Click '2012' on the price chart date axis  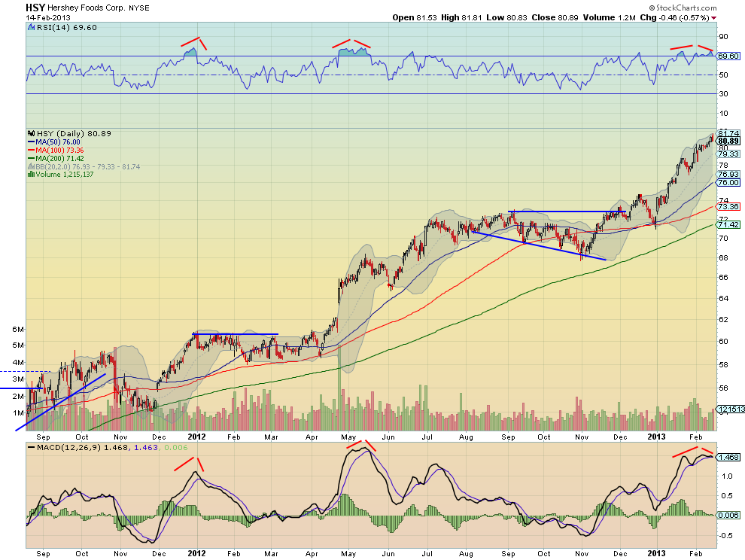click(x=196, y=437)
